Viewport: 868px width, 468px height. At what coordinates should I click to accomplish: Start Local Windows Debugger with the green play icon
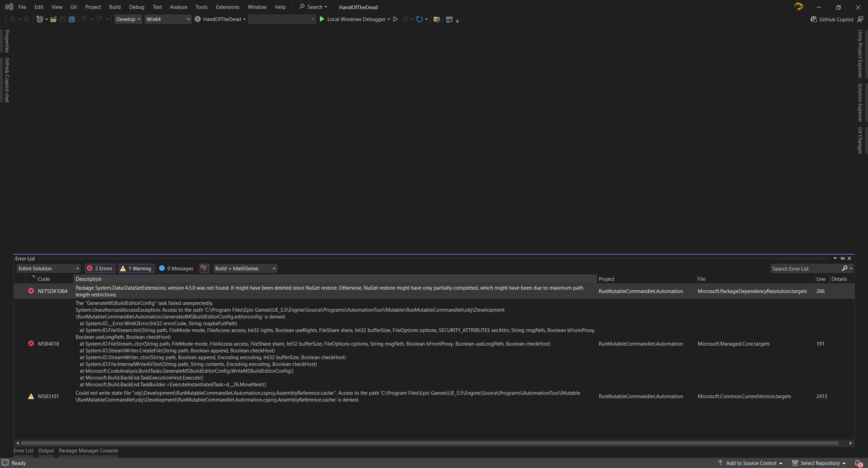[322, 19]
